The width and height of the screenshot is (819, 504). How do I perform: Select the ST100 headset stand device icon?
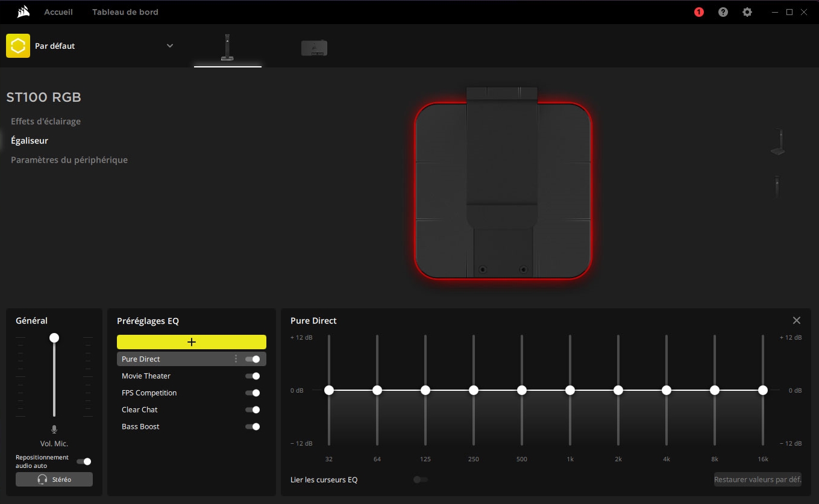[x=227, y=47]
